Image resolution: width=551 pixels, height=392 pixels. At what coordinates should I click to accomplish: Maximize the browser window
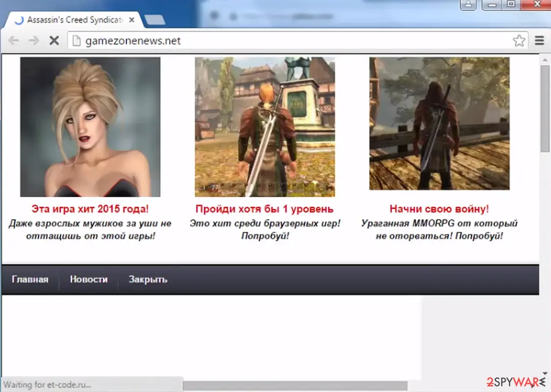pyautogui.click(x=511, y=5)
